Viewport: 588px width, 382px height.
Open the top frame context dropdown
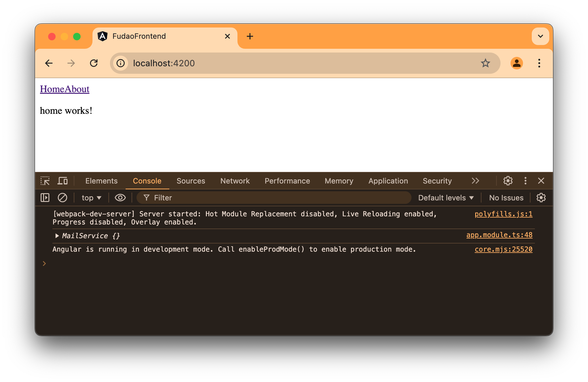click(91, 198)
